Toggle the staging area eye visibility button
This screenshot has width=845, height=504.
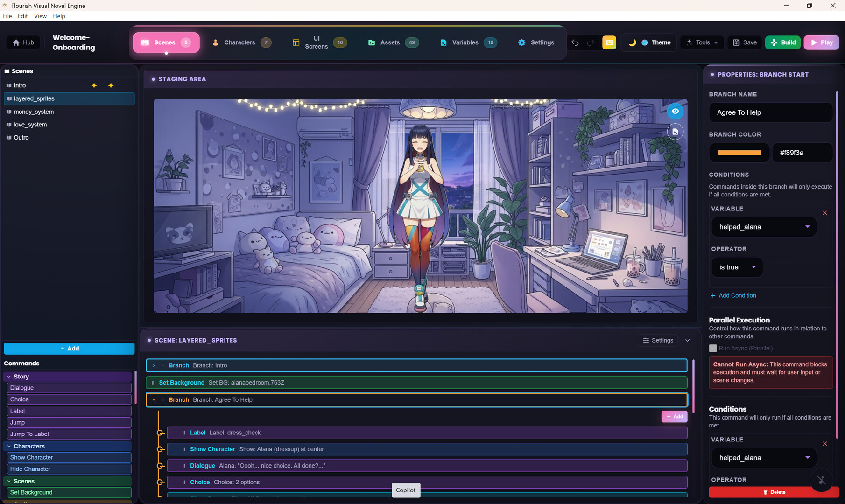675,111
